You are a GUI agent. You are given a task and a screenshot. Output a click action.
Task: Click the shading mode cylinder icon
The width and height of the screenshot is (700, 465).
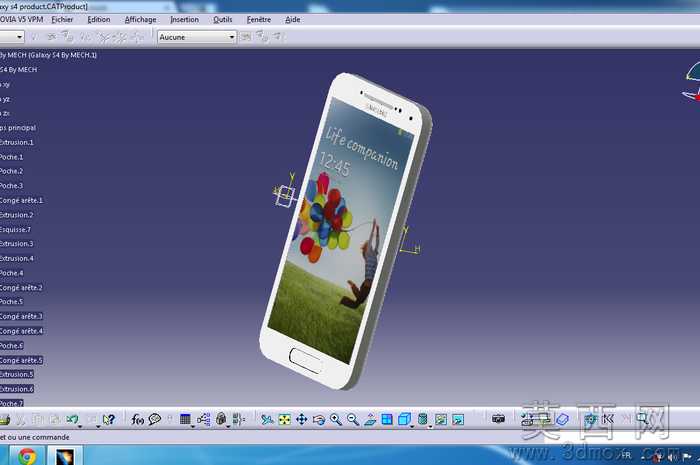point(422,419)
